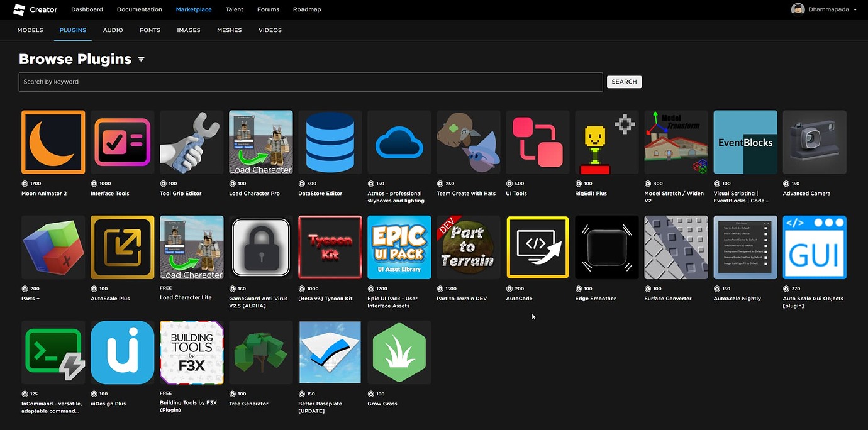Click the Advanced Camera title link
Screen dimensions: 868x430
tap(806, 194)
